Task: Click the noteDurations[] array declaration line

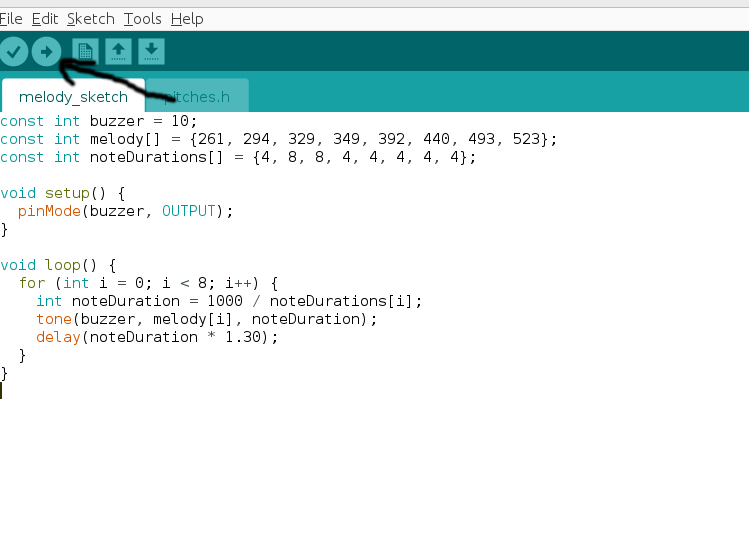Action: tap(238, 157)
